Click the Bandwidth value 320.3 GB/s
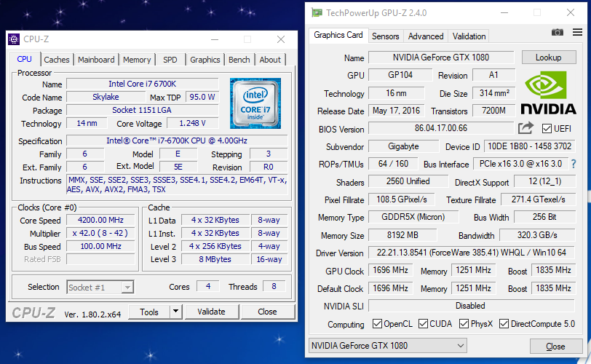 (537, 235)
